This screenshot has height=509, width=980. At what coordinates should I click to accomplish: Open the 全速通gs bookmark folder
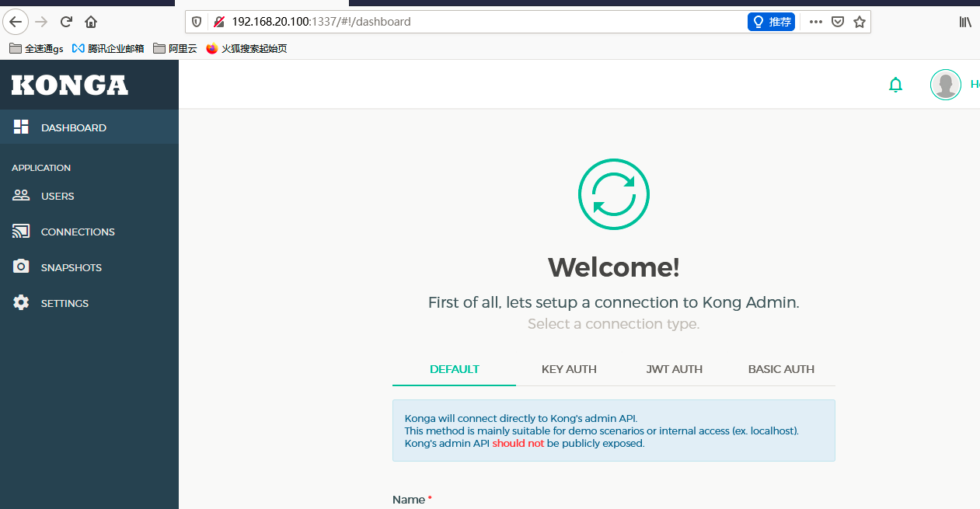pos(37,48)
